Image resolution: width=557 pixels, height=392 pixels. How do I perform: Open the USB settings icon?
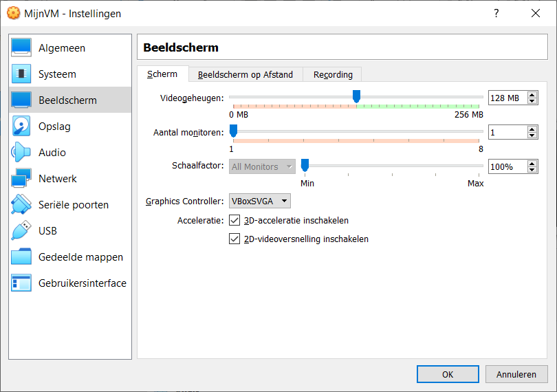click(21, 231)
